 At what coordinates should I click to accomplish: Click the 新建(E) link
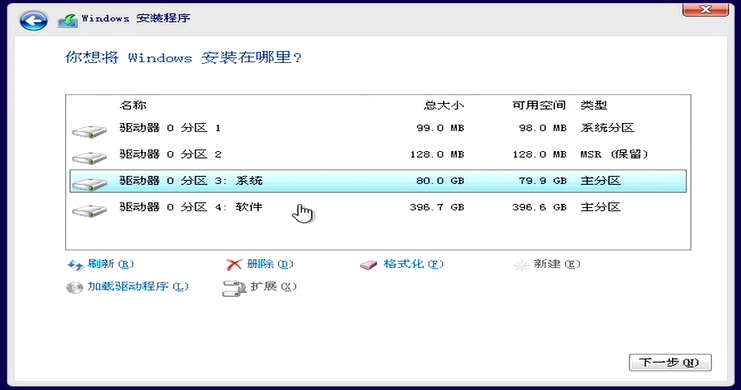[x=557, y=264]
